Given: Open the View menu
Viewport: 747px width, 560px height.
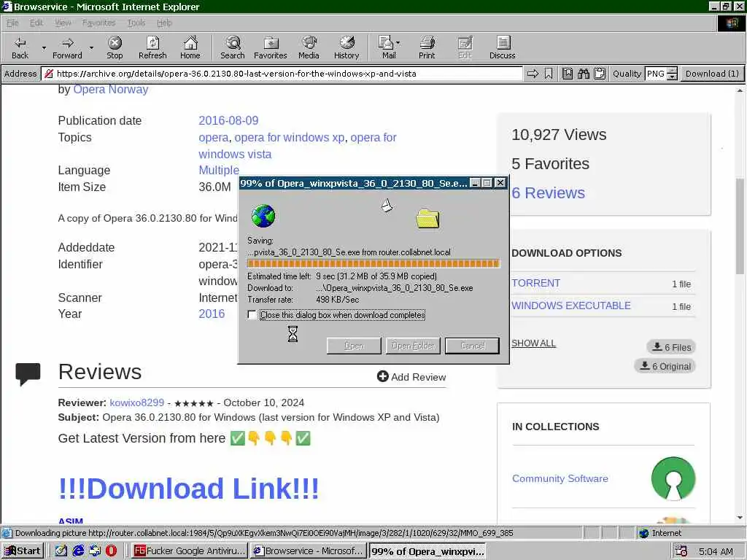Looking at the screenshot, I should pyautogui.click(x=63, y=23).
